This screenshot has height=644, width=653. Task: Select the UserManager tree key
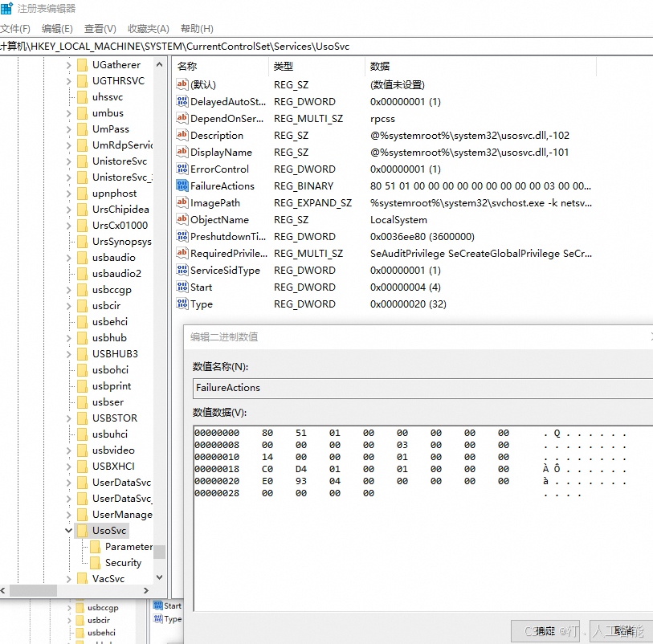tap(122, 515)
